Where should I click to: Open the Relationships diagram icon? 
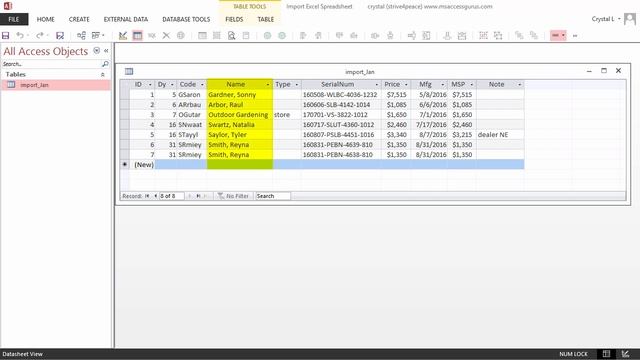click(x=81, y=36)
